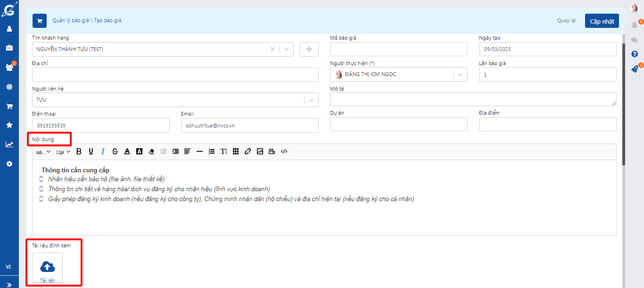Open the group sidebar icon with badge
Screen dimensions: 644x288
click(9, 67)
